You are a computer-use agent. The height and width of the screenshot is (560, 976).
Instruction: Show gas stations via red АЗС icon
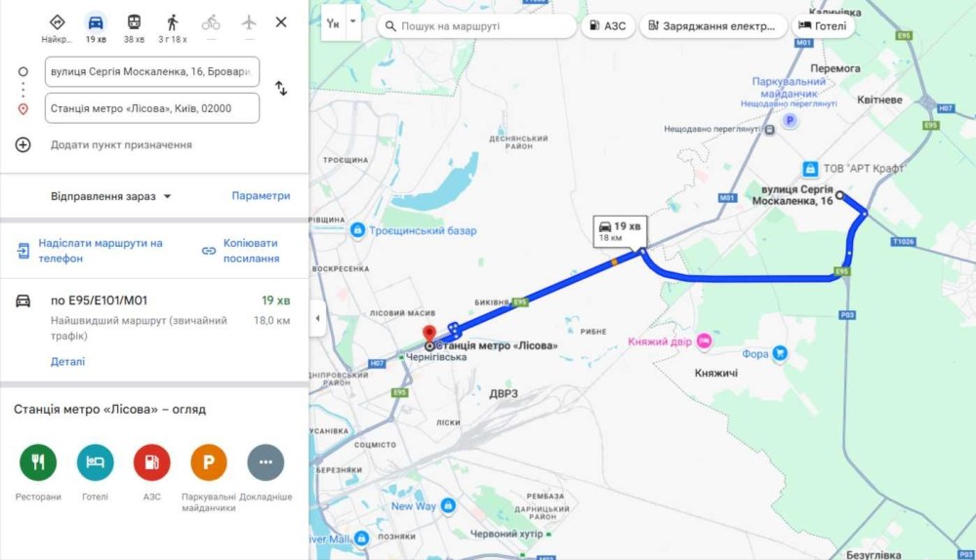152,462
